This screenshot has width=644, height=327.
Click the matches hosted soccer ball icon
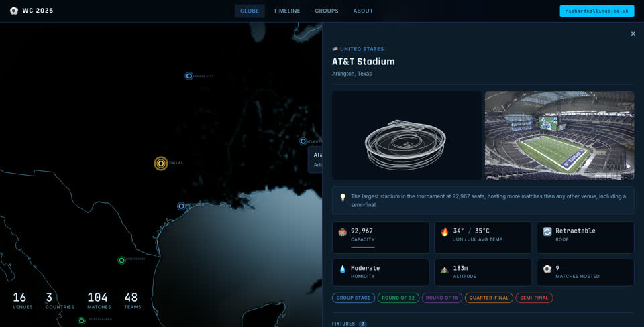(547, 269)
